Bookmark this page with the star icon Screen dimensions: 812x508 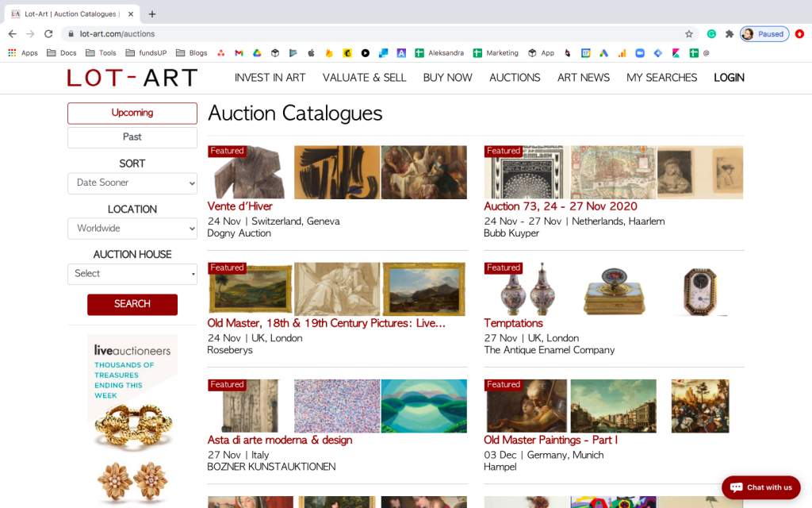coord(689,33)
